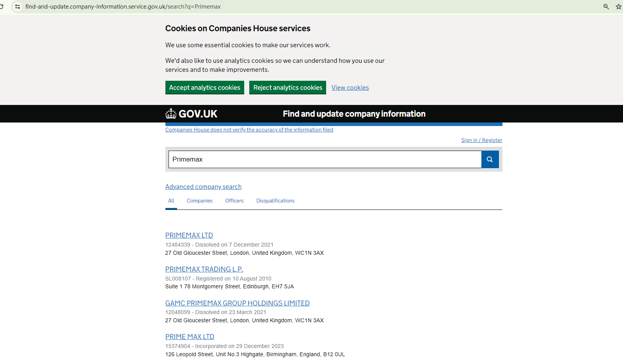This screenshot has height=364, width=623.
Task: Open the PRIME MAX LTD result
Action: click(190, 337)
